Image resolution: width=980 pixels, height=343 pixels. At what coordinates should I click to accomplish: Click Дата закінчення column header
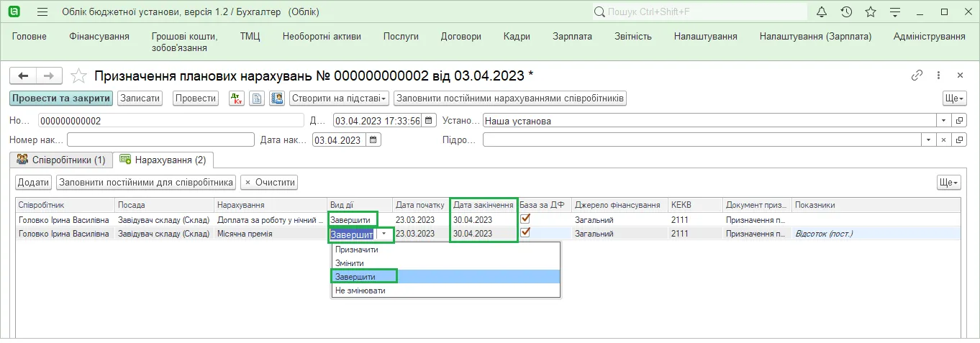click(x=484, y=205)
